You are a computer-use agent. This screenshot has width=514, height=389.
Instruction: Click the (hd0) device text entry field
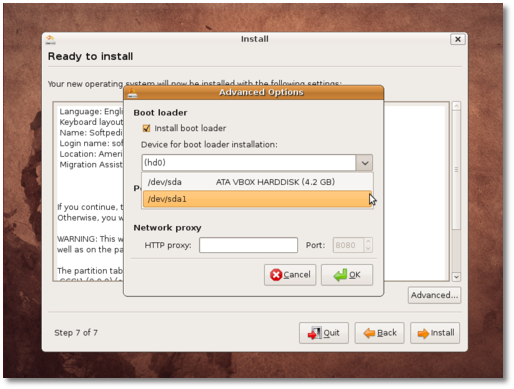coord(249,163)
